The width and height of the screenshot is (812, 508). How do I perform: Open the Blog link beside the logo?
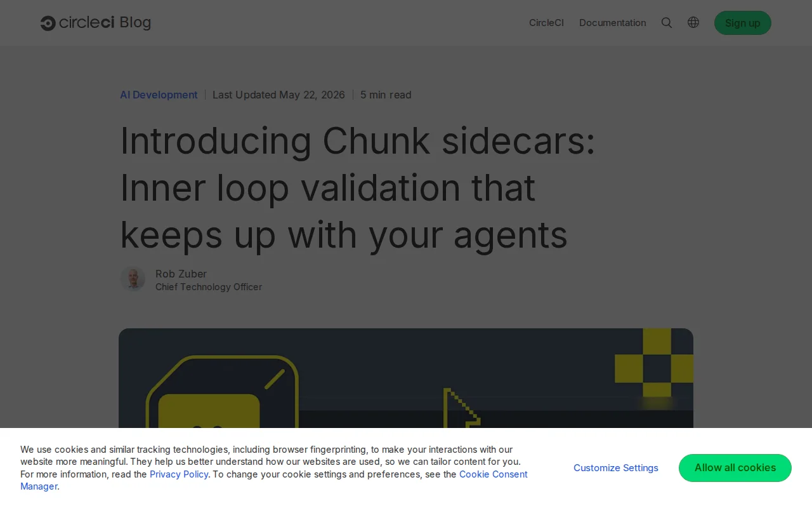[x=135, y=23]
